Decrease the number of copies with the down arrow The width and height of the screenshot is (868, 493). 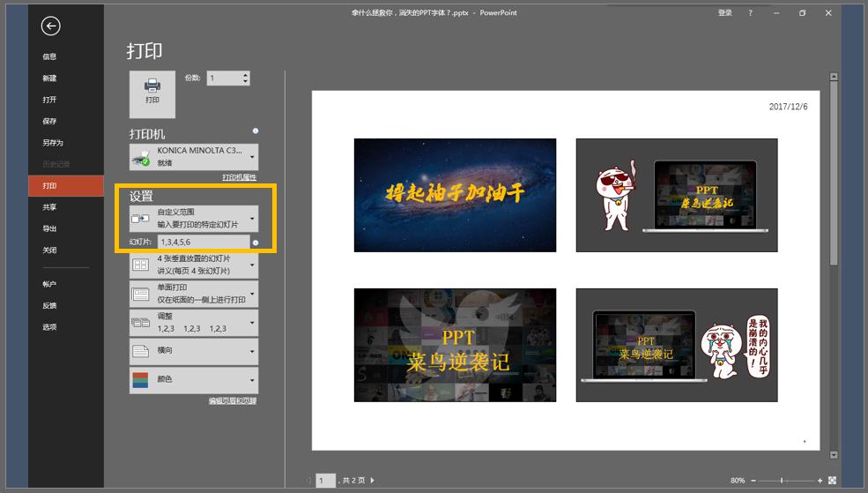point(245,81)
